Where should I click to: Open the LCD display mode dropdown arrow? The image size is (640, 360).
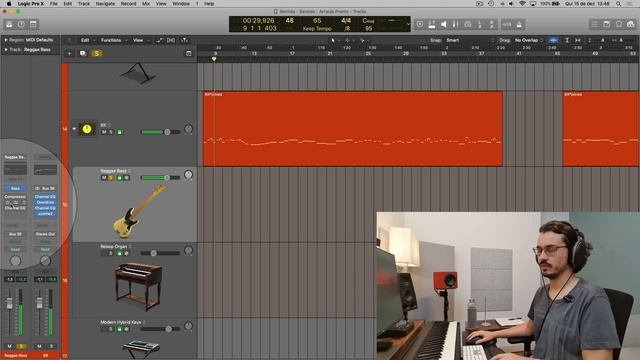click(x=408, y=24)
